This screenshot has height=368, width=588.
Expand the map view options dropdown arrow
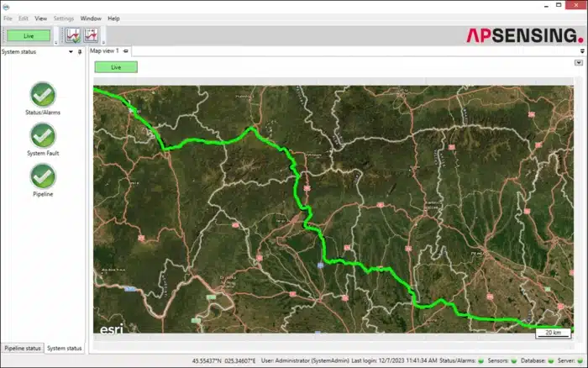tap(578, 62)
